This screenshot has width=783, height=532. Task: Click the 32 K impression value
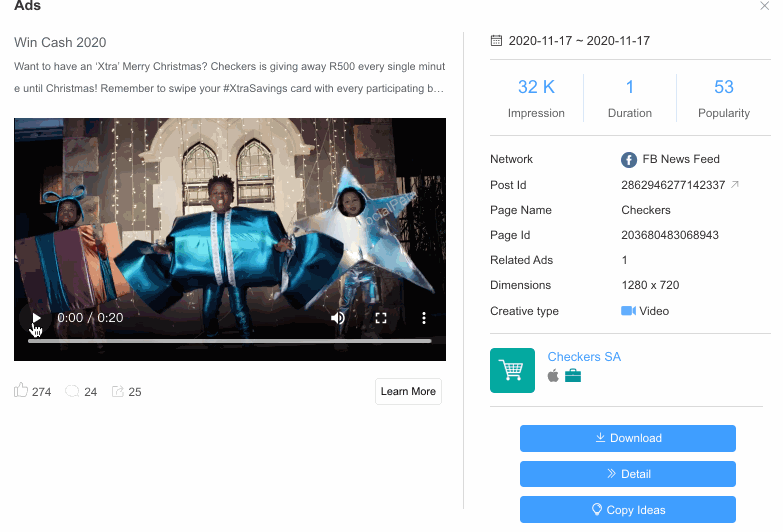point(536,87)
